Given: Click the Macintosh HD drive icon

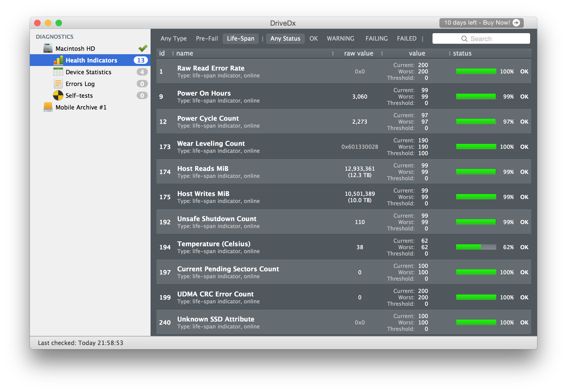Looking at the screenshot, I should pyautogui.click(x=48, y=48).
